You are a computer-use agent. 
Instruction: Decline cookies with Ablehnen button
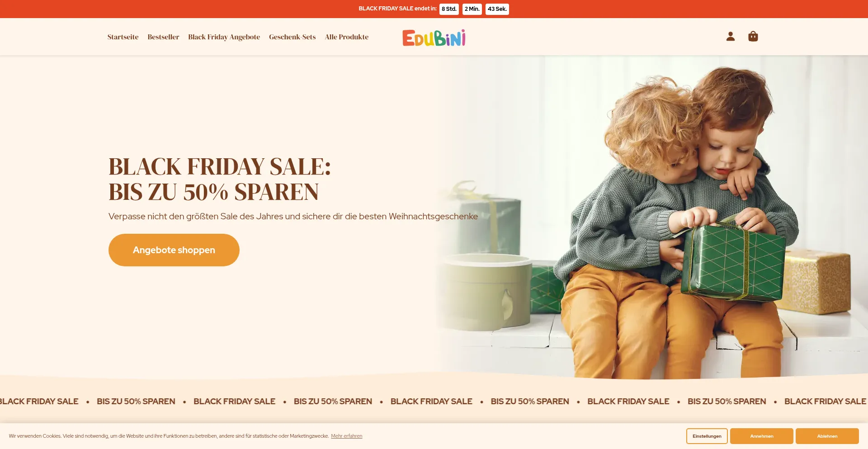[x=827, y=436]
